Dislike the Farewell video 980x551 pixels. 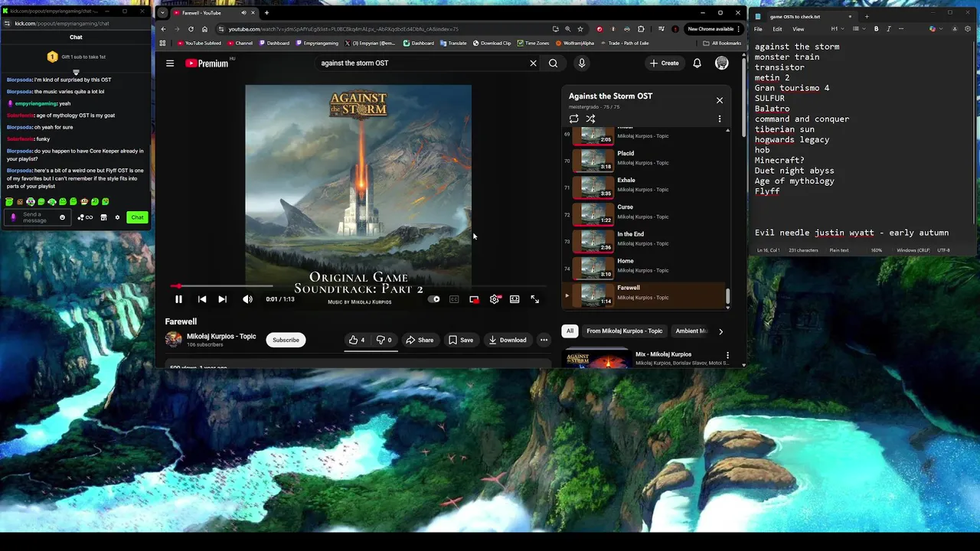[384, 340]
